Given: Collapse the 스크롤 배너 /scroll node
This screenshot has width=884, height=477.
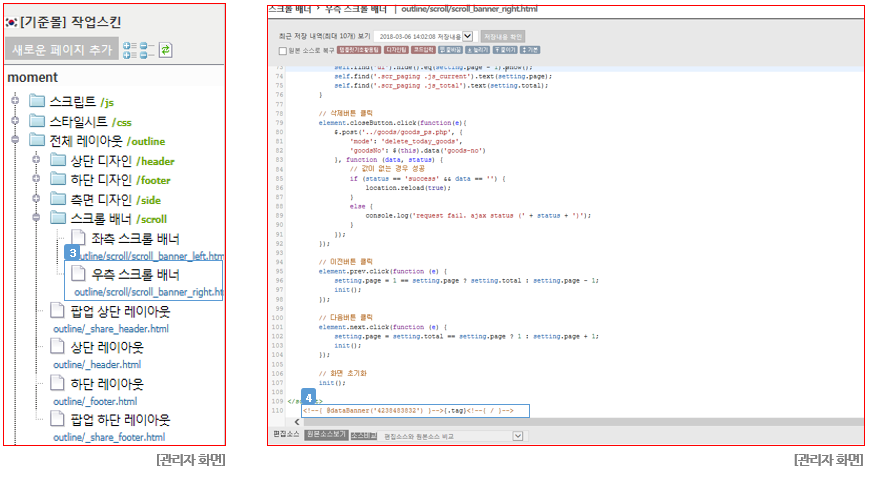Looking at the screenshot, I should point(36,217).
